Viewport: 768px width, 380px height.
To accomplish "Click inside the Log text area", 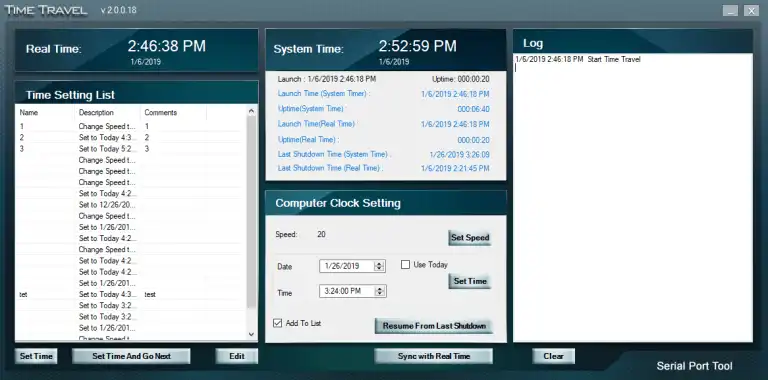I will 633,198.
